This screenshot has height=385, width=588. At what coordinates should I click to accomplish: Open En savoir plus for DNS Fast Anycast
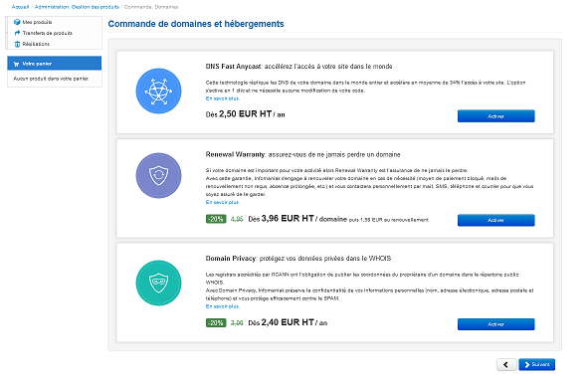pos(223,98)
